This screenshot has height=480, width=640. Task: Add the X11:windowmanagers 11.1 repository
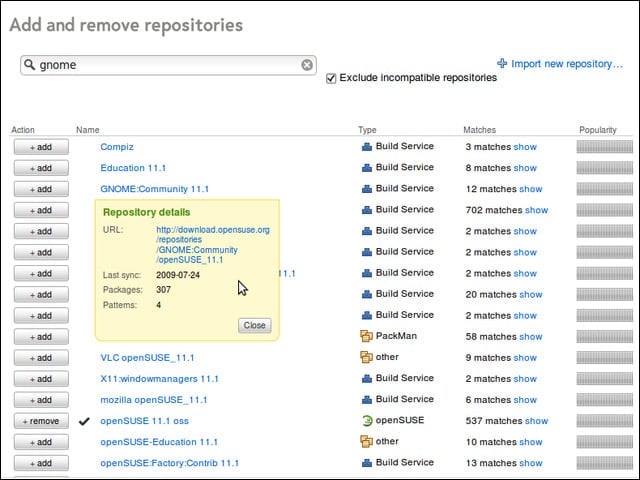point(41,379)
